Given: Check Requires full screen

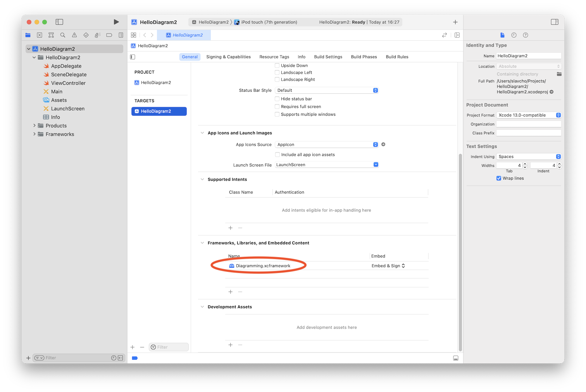Looking at the screenshot, I should pyautogui.click(x=277, y=107).
